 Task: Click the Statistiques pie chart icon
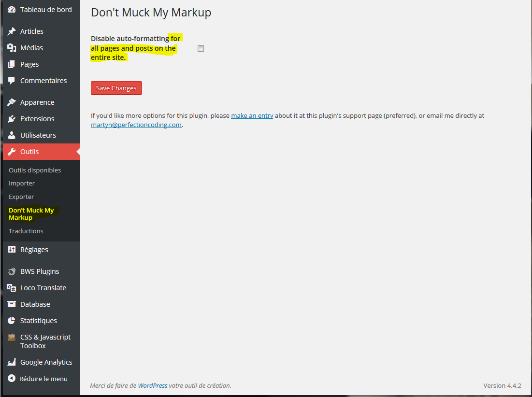(x=12, y=321)
